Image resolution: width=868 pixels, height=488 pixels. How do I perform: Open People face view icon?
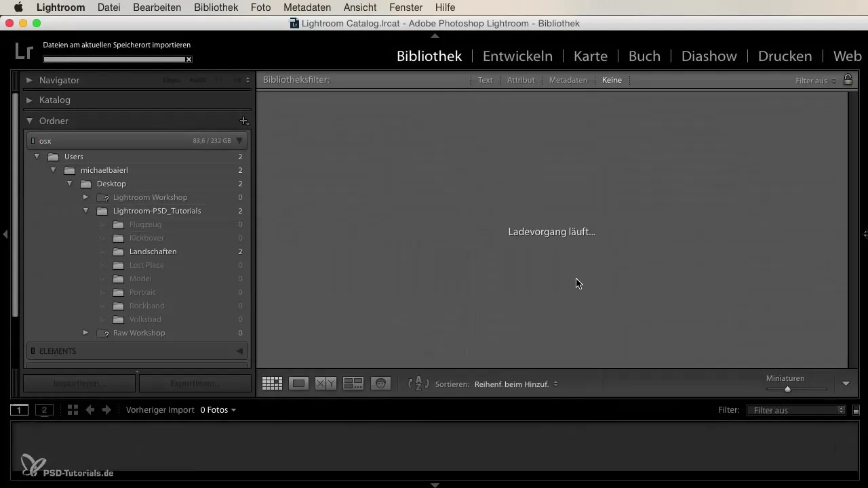(x=381, y=384)
